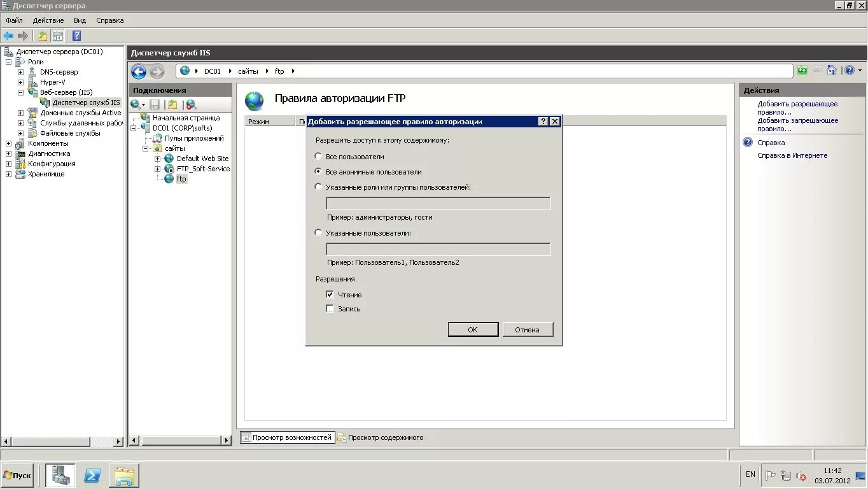Click the specified users text field
The image size is (868, 489).
click(438, 249)
